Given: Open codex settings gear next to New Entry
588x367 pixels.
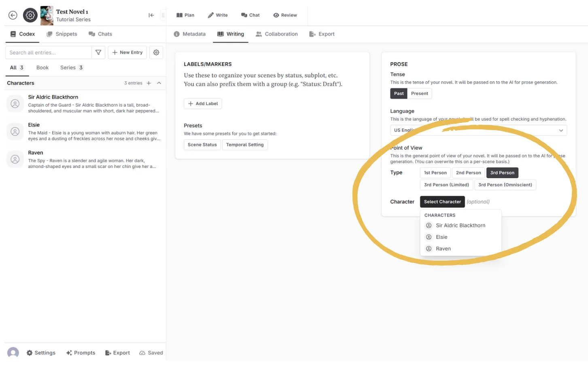Looking at the screenshot, I should 156,53.
